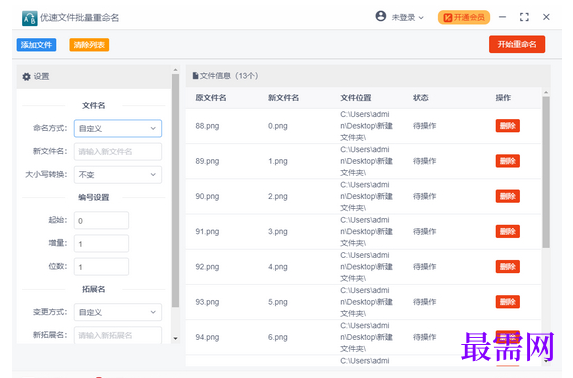Click the settings panel scroll-up arrow
Screen dimensions: 573x378
pyautogui.click(x=175, y=70)
